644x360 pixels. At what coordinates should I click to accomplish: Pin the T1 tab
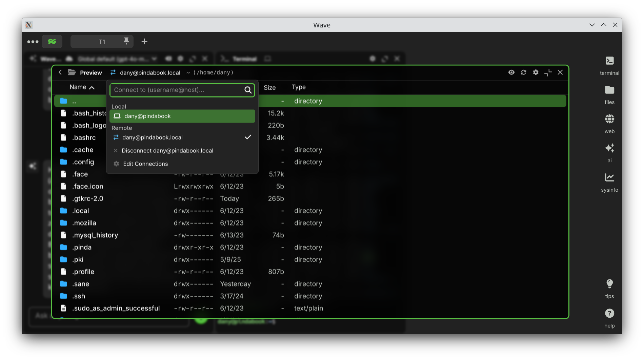(126, 41)
